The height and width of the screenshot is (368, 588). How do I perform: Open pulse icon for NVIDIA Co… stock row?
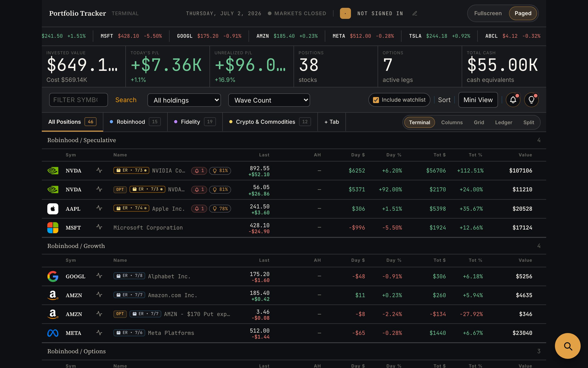[x=99, y=170]
